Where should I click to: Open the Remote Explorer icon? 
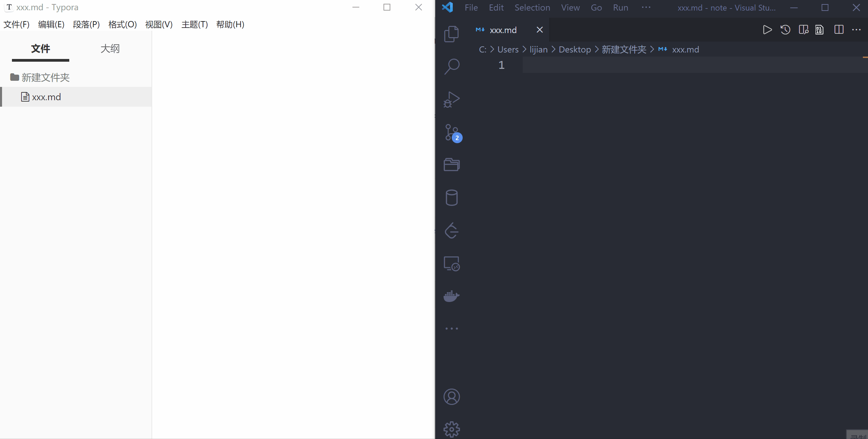(452, 263)
